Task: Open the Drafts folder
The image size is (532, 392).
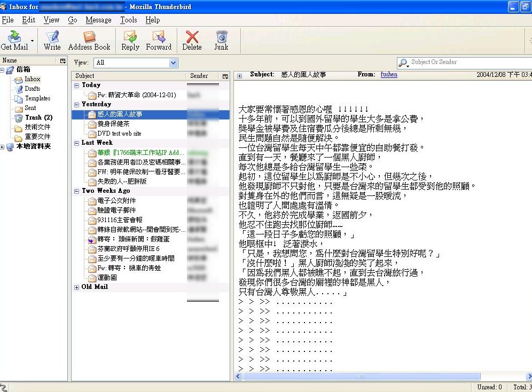Action: coord(32,89)
